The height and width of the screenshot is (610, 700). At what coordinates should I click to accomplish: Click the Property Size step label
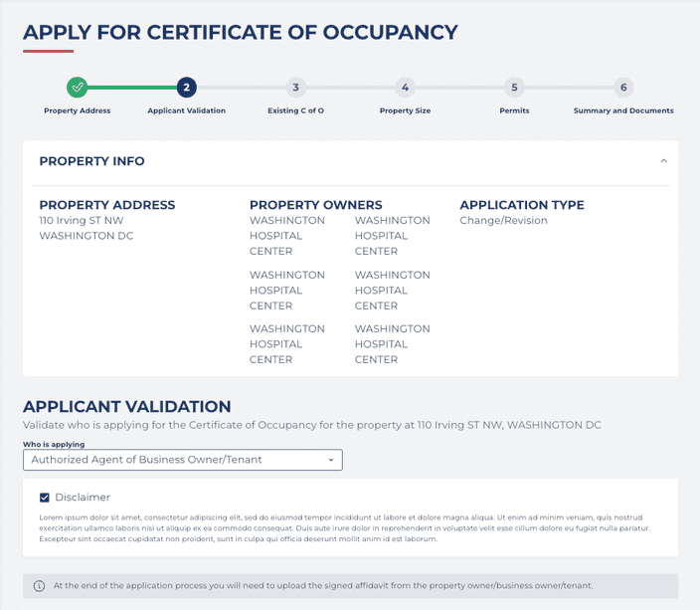pos(405,110)
